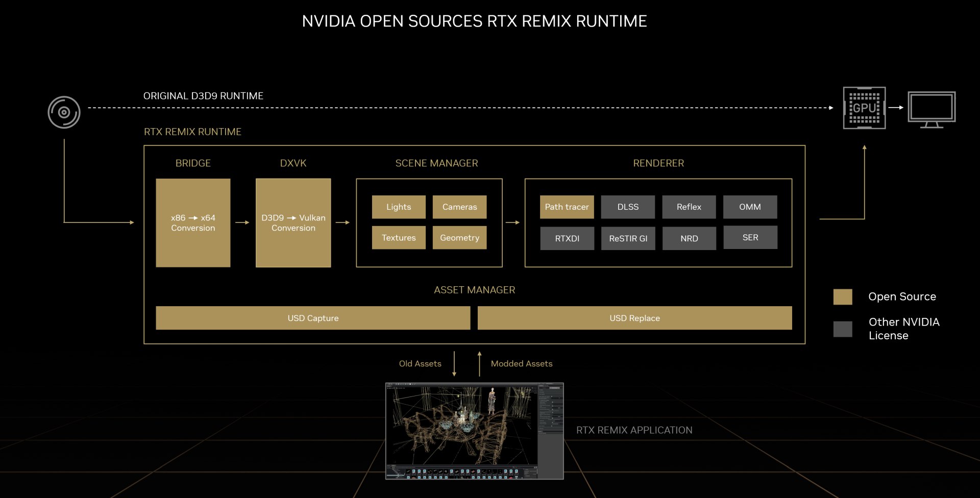Select the x86 to x64 Conversion Bridge block
The image size is (980, 498).
pos(193,223)
